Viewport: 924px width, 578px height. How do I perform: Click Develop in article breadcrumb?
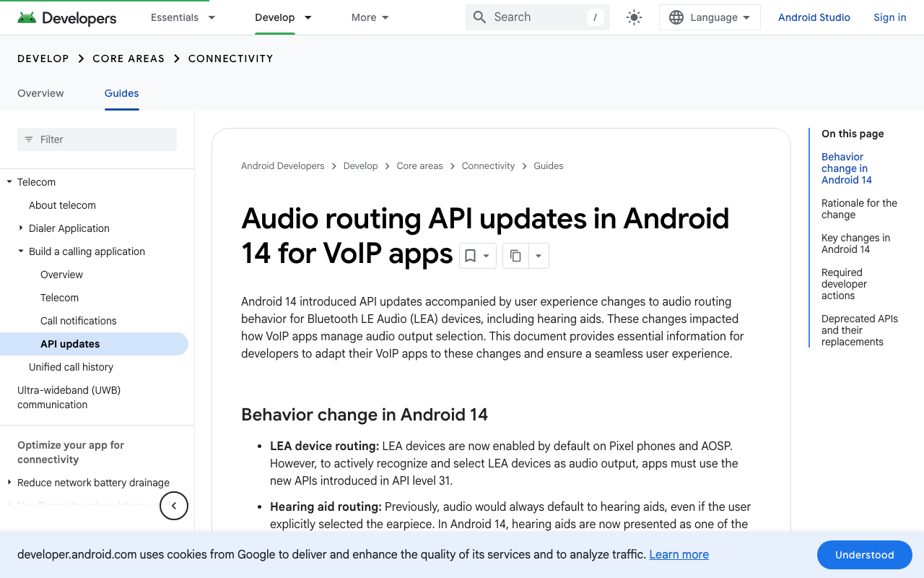[360, 166]
